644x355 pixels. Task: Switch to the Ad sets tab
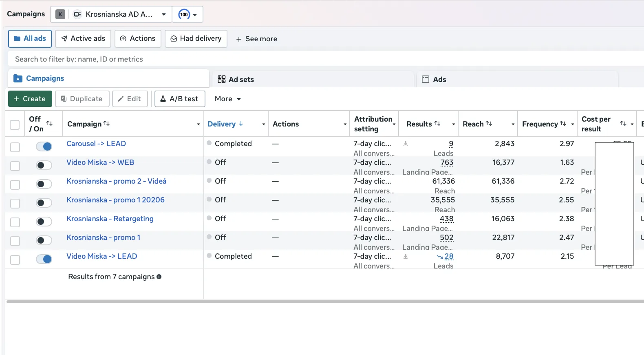(x=313, y=79)
